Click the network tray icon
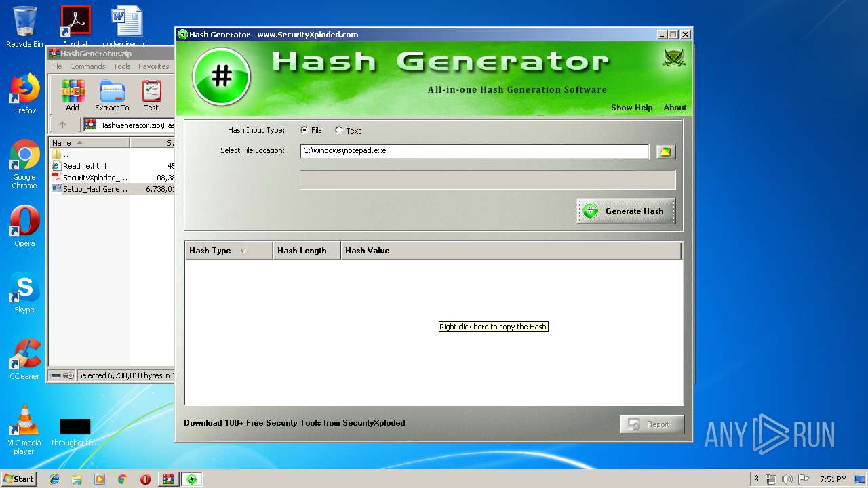The width and height of the screenshot is (868, 488). (771, 479)
